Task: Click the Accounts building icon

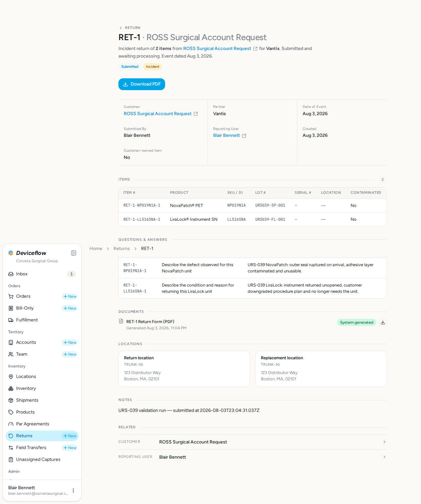Action: pyautogui.click(x=11, y=342)
